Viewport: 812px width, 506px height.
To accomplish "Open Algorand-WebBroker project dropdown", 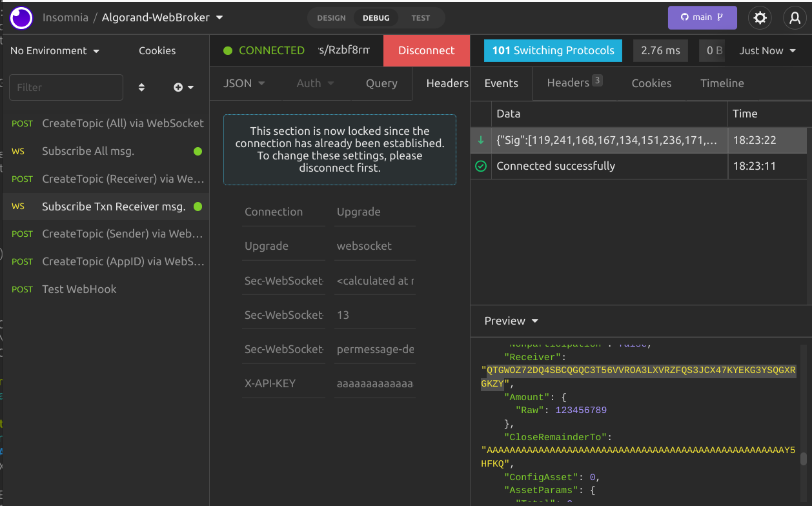I will 162,17.
